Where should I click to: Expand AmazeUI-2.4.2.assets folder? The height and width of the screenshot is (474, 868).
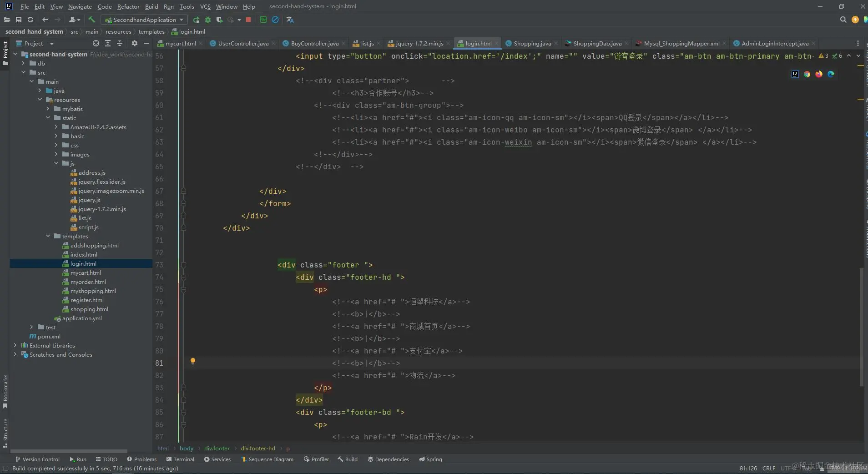(56, 127)
